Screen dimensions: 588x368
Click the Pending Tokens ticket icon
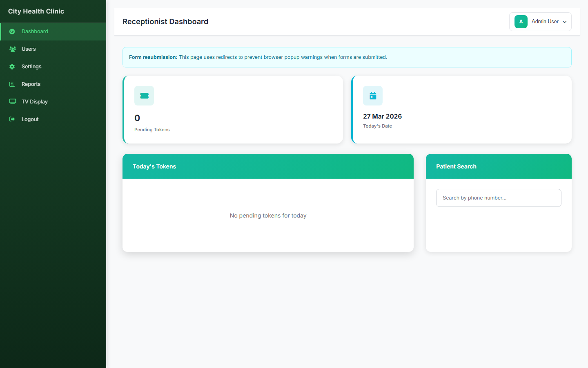click(144, 96)
